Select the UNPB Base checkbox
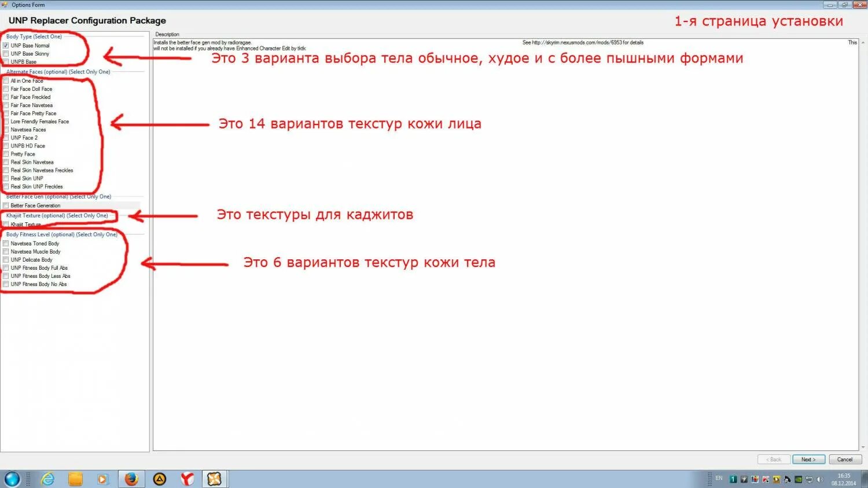868x488 pixels. click(x=6, y=62)
